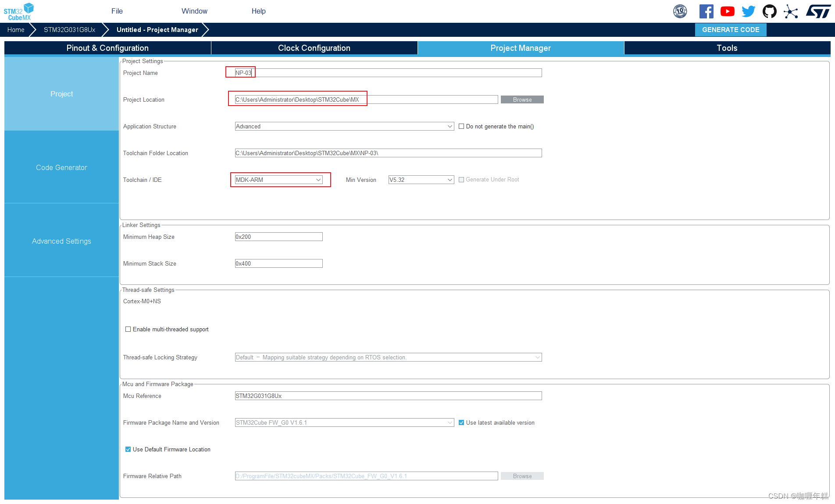Image resolution: width=835 pixels, height=504 pixels.
Task: Open the Twitter icon link
Action: click(748, 11)
